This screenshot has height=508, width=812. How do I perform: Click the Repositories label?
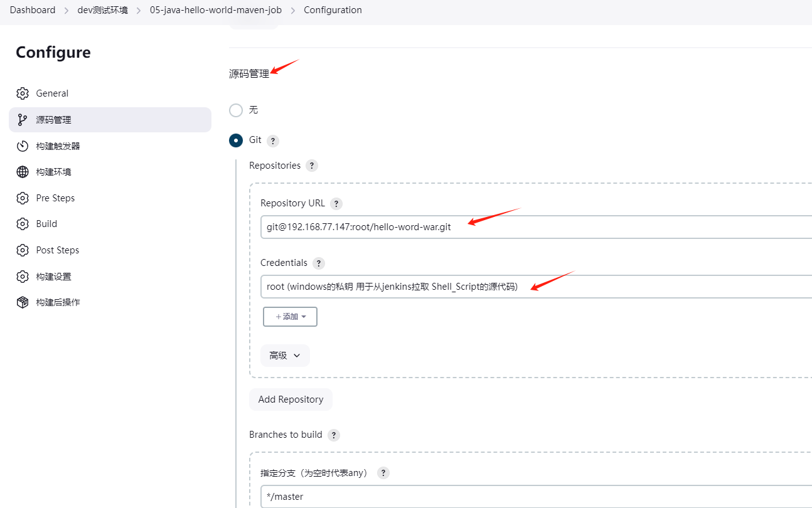tap(275, 166)
